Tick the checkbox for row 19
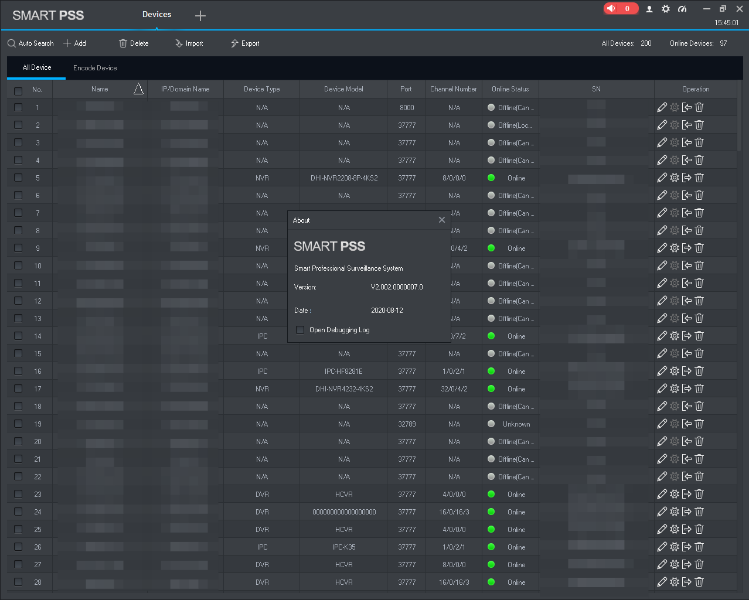Image resolution: width=749 pixels, height=600 pixels. point(18,424)
